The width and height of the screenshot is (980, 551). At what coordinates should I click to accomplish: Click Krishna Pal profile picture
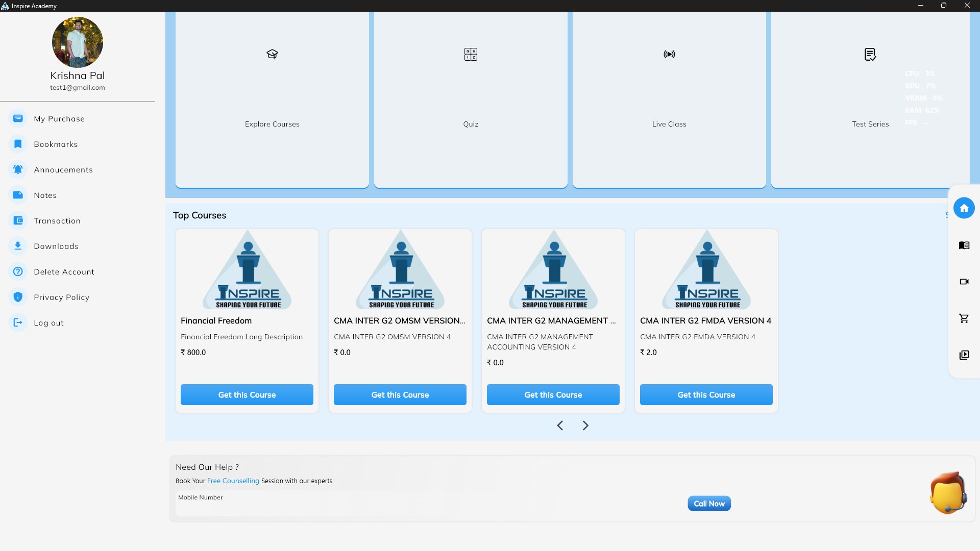78,42
